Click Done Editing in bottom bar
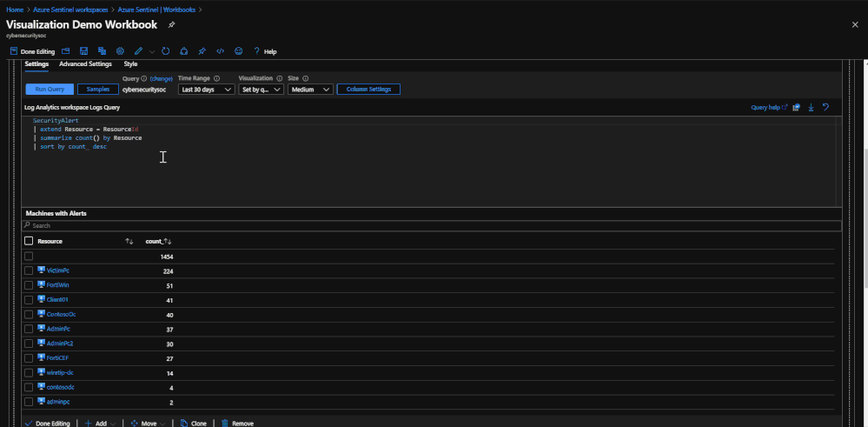Viewport: 868px width, 427px height. [x=48, y=424]
